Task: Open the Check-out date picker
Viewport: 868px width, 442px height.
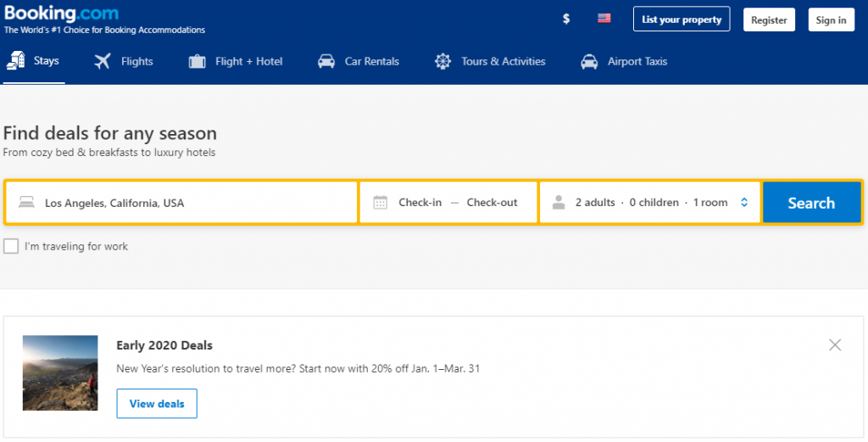Action: point(492,203)
